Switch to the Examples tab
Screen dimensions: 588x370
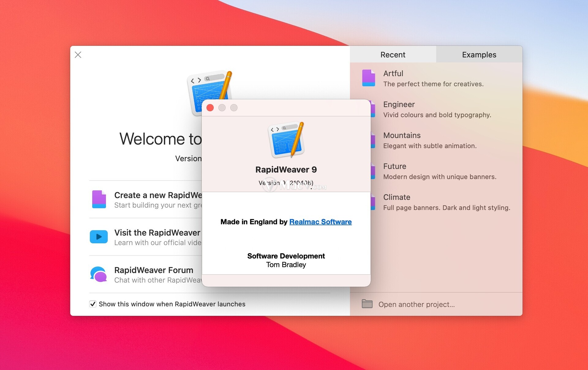[x=479, y=54]
